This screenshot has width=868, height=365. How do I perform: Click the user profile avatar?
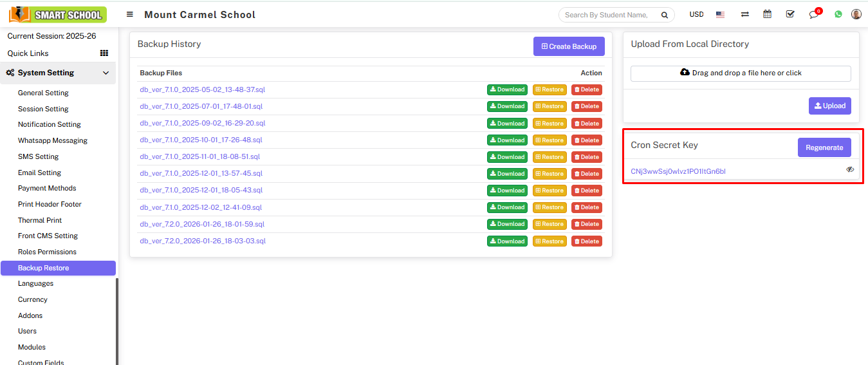pyautogui.click(x=856, y=14)
